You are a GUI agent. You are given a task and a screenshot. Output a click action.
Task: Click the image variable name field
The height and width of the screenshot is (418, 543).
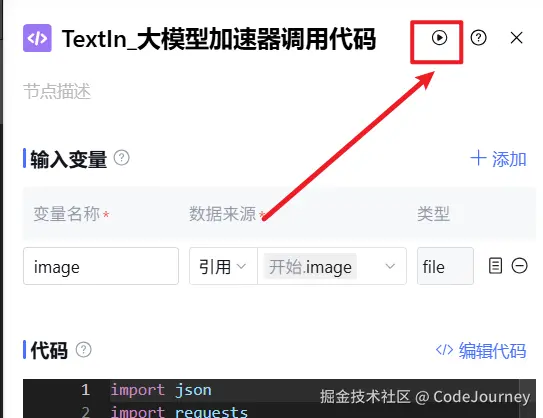tap(101, 266)
